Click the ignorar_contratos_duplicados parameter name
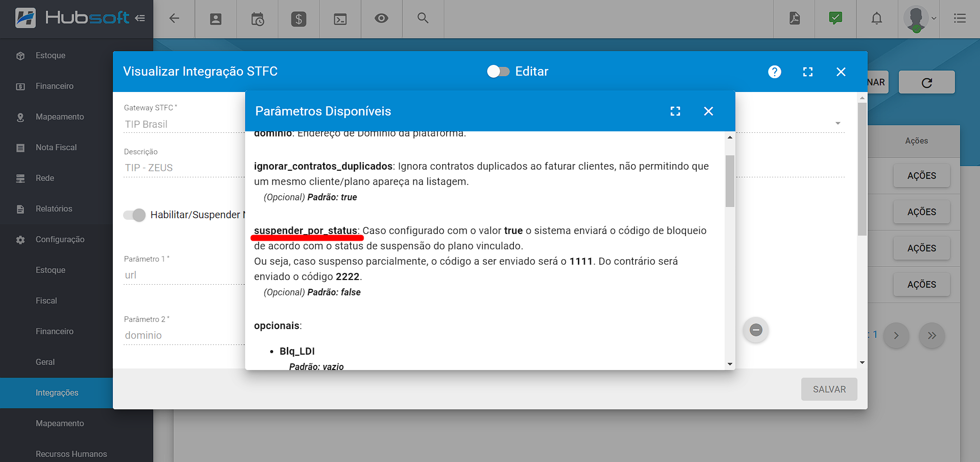Viewport: 980px width, 462px height. (323, 166)
